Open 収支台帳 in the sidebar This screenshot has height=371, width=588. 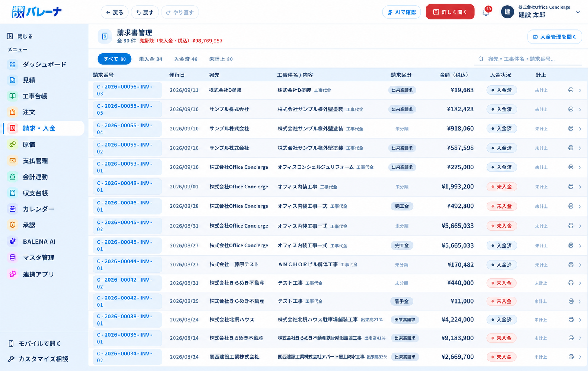[35, 193]
